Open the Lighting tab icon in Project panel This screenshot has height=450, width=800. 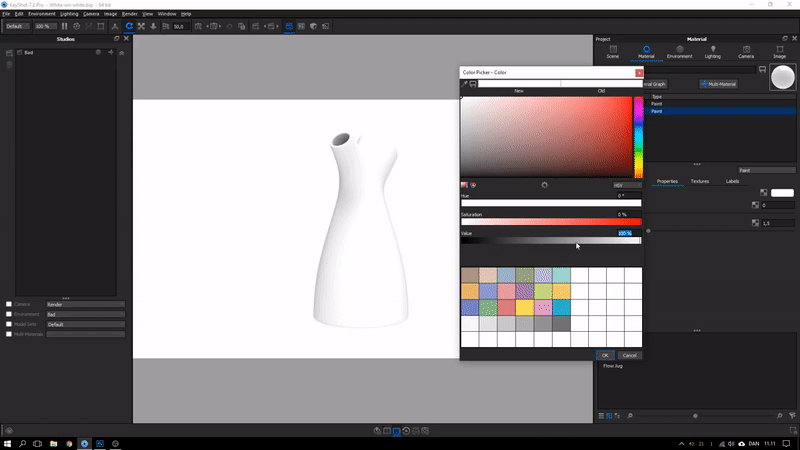pyautogui.click(x=713, y=51)
